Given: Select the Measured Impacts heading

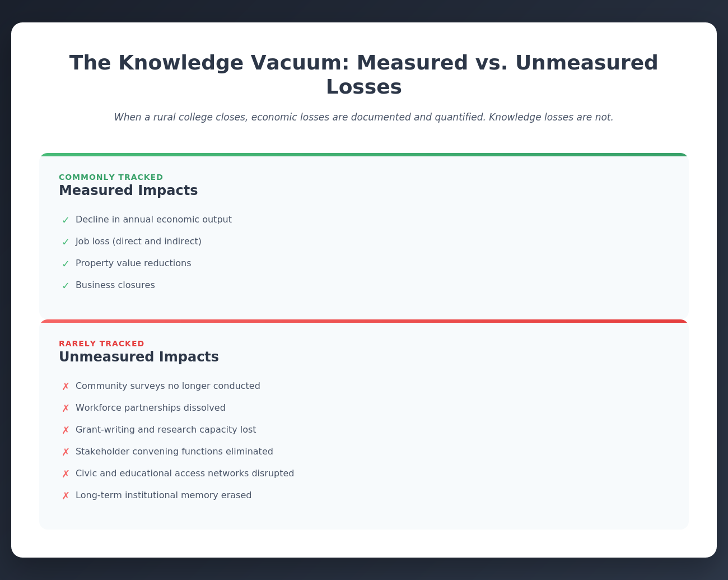Looking at the screenshot, I should (128, 191).
